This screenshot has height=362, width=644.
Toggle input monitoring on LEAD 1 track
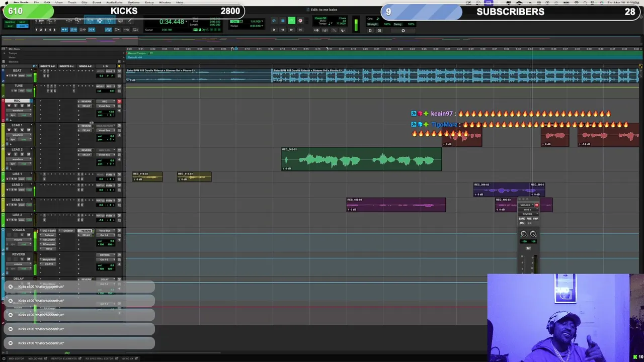[15, 130]
